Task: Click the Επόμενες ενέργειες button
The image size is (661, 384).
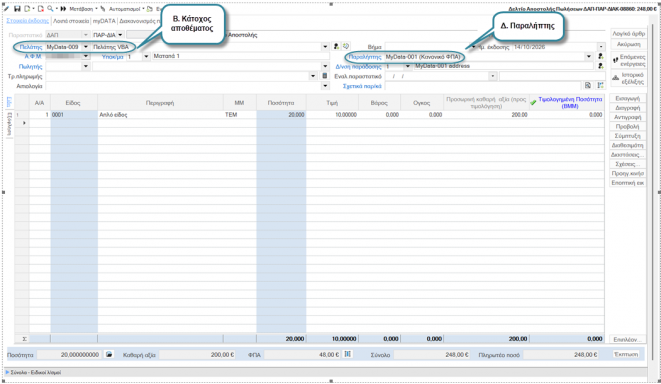Action: tap(628, 60)
